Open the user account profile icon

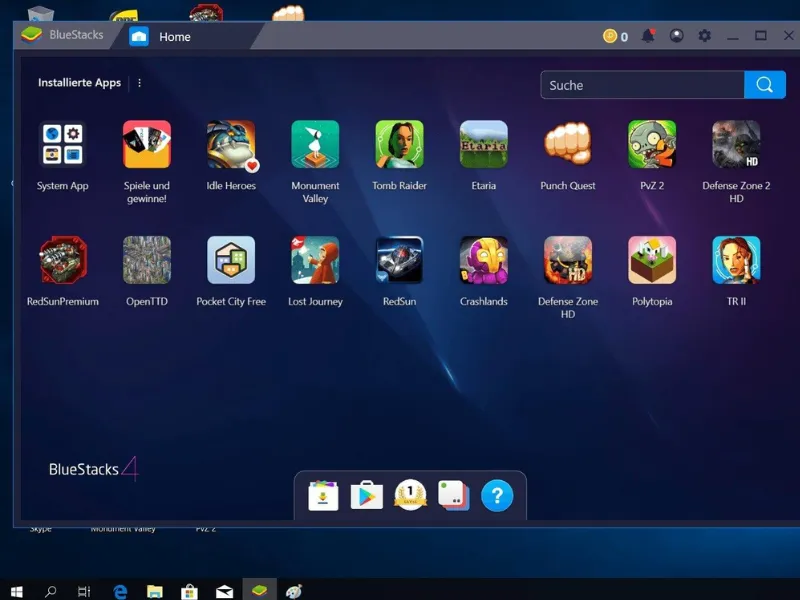[677, 36]
